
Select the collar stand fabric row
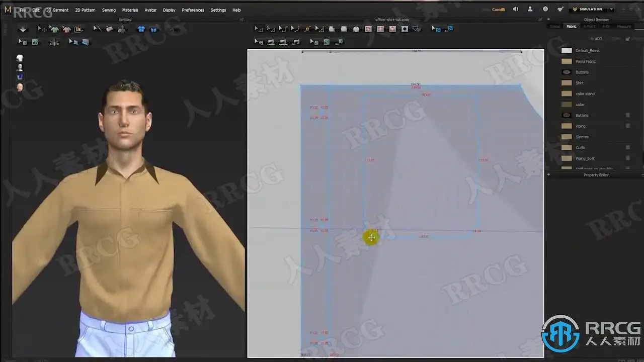click(x=596, y=94)
